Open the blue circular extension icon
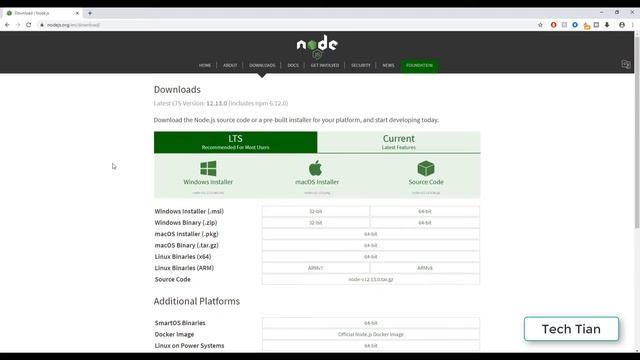Screen dimensions: 640x360 [575, 25]
